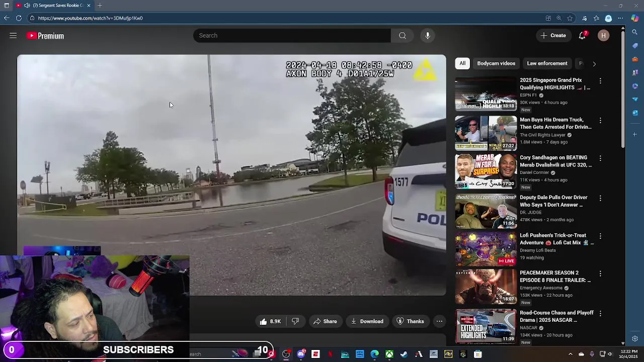Image resolution: width=644 pixels, height=362 pixels.
Task: Open Copilot in the browser toolbar
Action: click(635, 18)
